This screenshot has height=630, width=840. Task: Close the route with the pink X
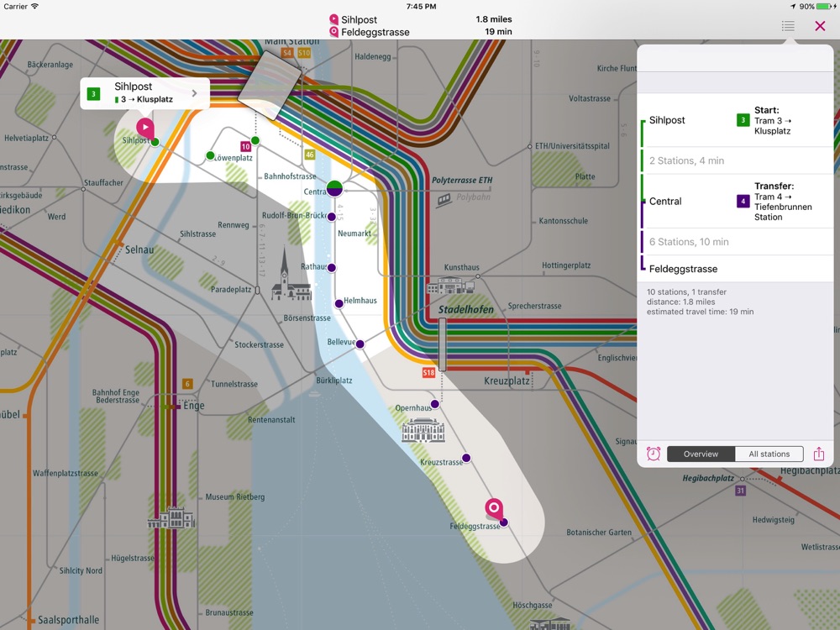point(820,26)
